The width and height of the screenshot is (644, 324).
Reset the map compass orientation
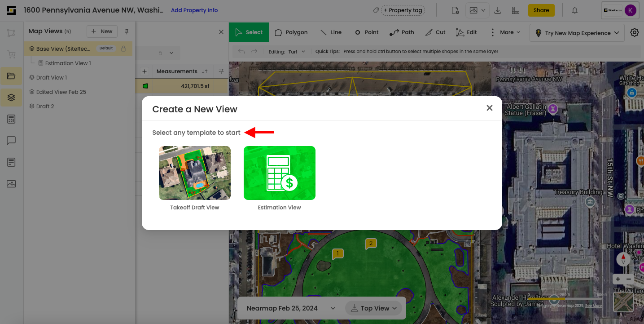[x=623, y=259]
